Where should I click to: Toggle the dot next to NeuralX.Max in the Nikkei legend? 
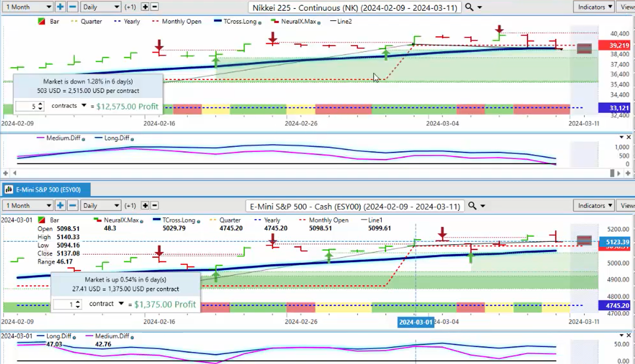click(319, 22)
